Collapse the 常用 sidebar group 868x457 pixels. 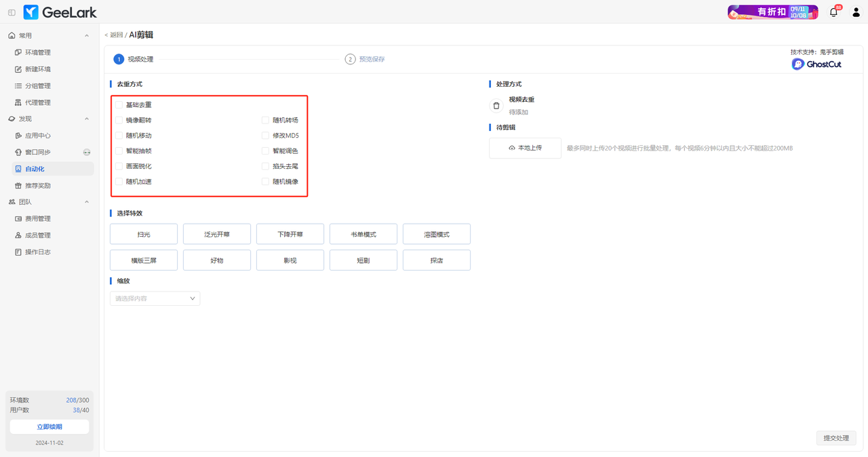pyautogui.click(x=87, y=36)
